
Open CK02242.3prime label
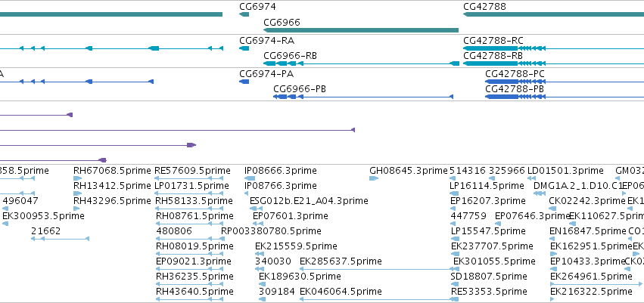pyautogui.click(x=587, y=201)
